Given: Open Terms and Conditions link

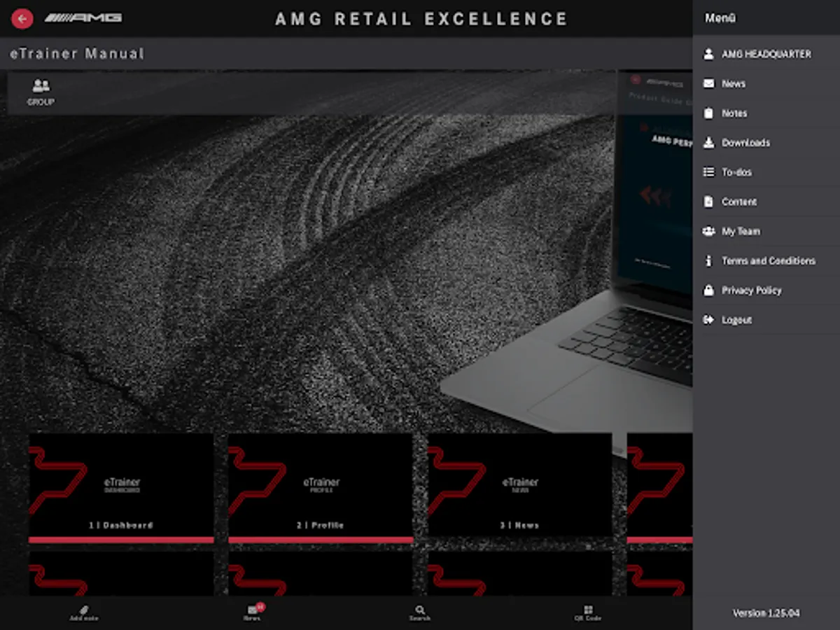Looking at the screenshot, I should (x=769, y=260).
